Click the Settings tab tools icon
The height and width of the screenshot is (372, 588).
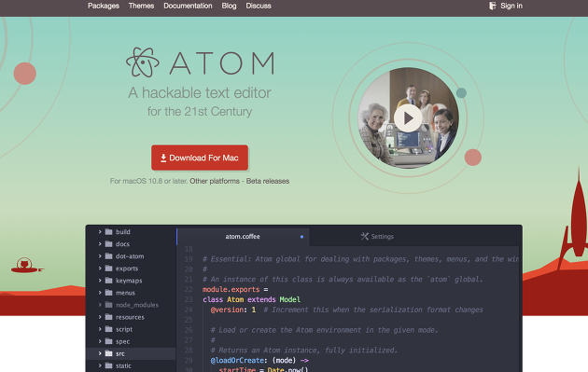point(365,237)
